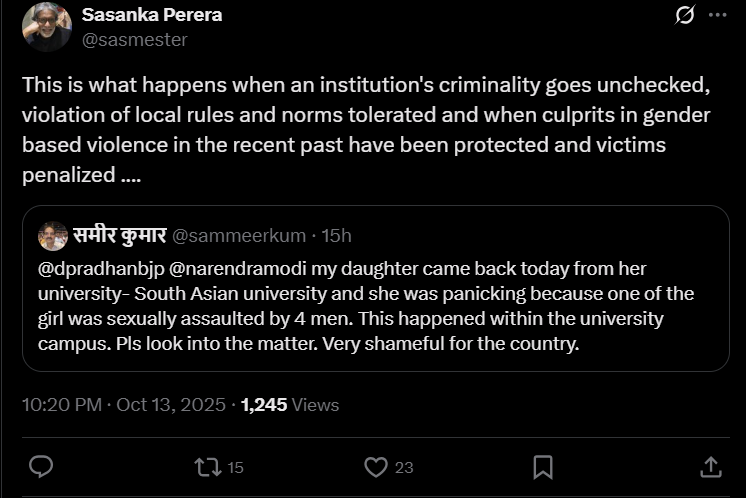The image size is (746, 498).
Task: Click the Sasanka Perera display name
Action: [151, 15]
